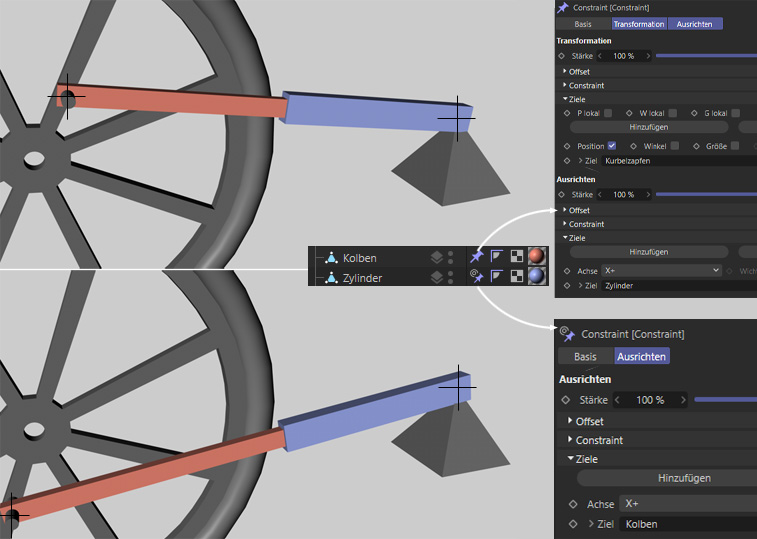Check the Größe checkbox
The width and height of the screenshot is (757, 539).
[x=735, y=145]
